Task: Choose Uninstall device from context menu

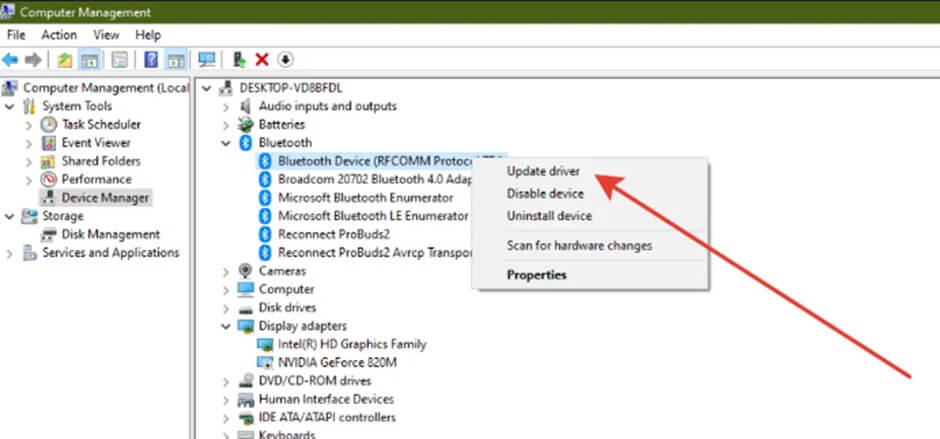Action: coord(549,215)
